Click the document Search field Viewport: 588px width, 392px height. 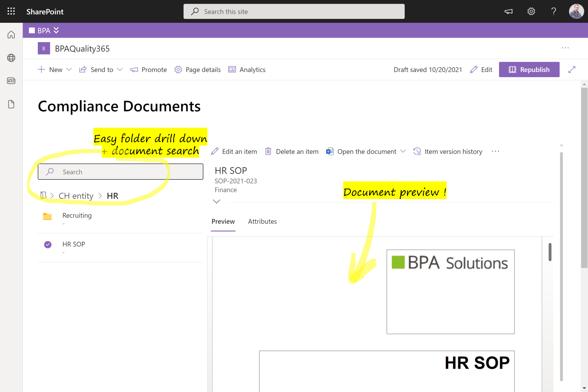[x=121, y=172]
